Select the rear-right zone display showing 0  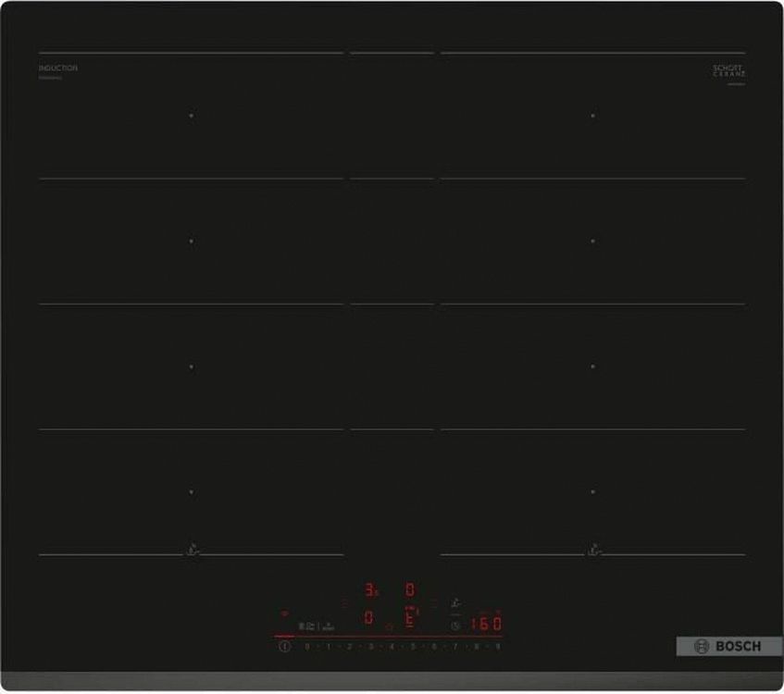410,589
